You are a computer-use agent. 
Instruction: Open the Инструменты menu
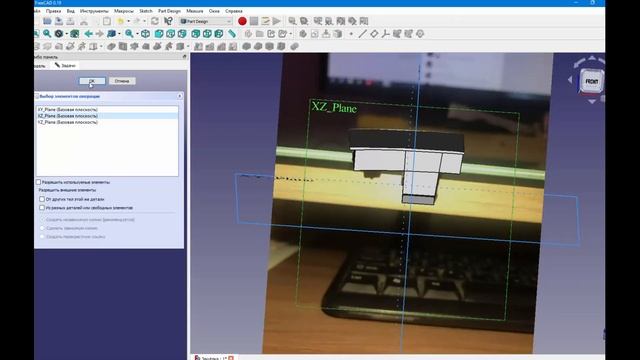[94, 11]
